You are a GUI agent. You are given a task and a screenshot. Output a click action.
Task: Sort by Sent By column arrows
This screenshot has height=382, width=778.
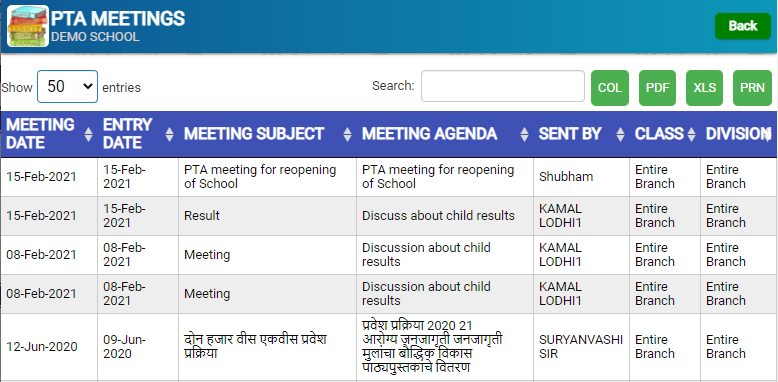620,134
